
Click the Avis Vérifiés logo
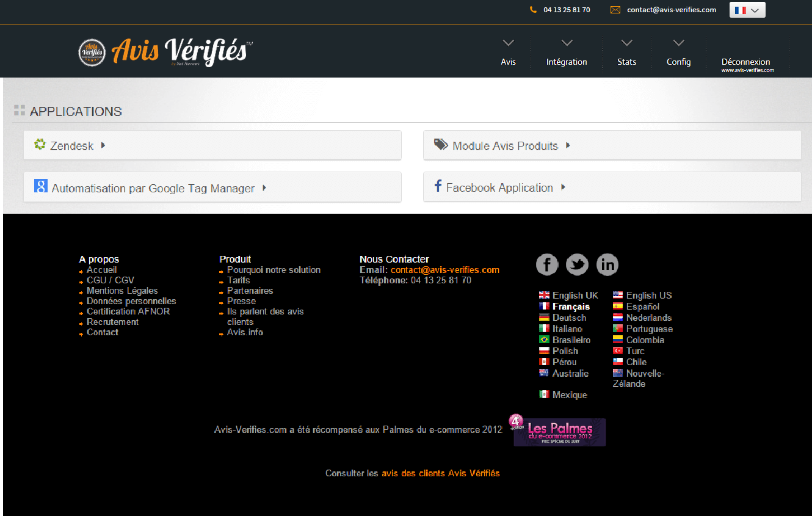point(166,51)
